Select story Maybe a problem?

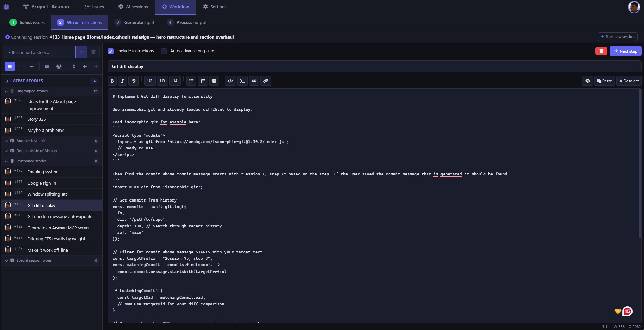(x=52, y=131)
